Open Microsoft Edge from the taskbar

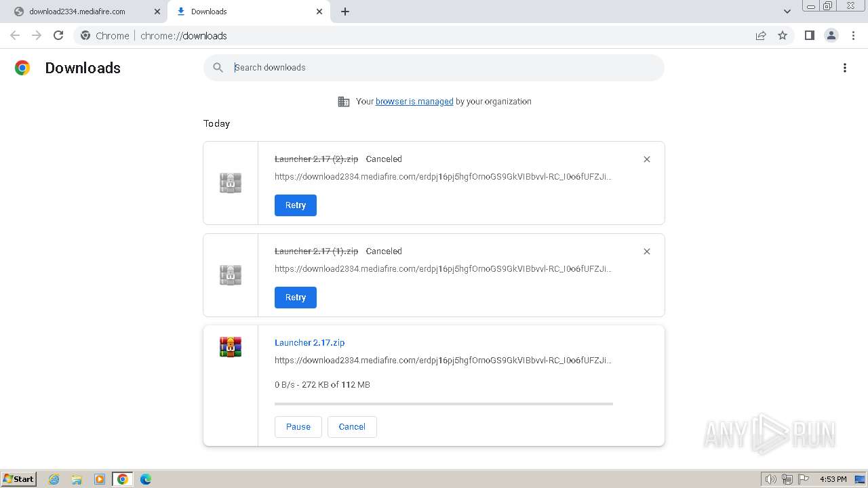[x=146, y=479]
